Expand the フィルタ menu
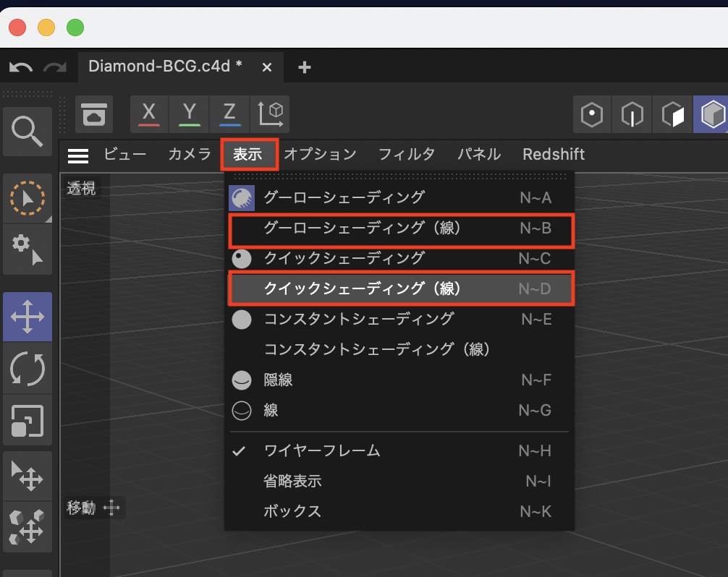 click(x=407, y=154)
